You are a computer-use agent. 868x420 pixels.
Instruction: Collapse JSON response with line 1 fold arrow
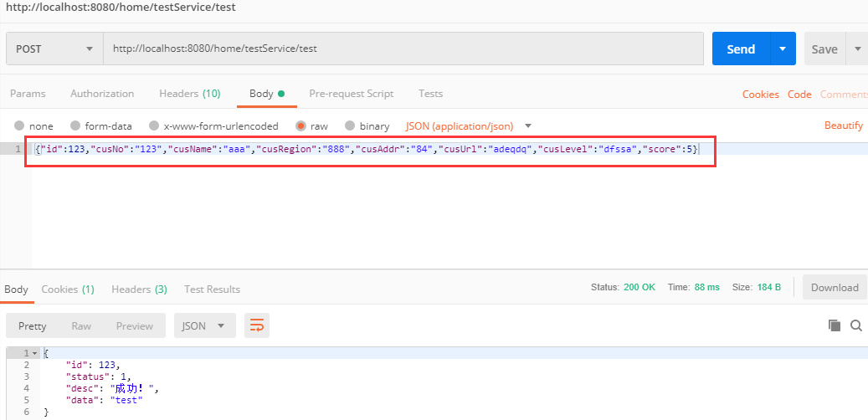(x=33, y=353)
